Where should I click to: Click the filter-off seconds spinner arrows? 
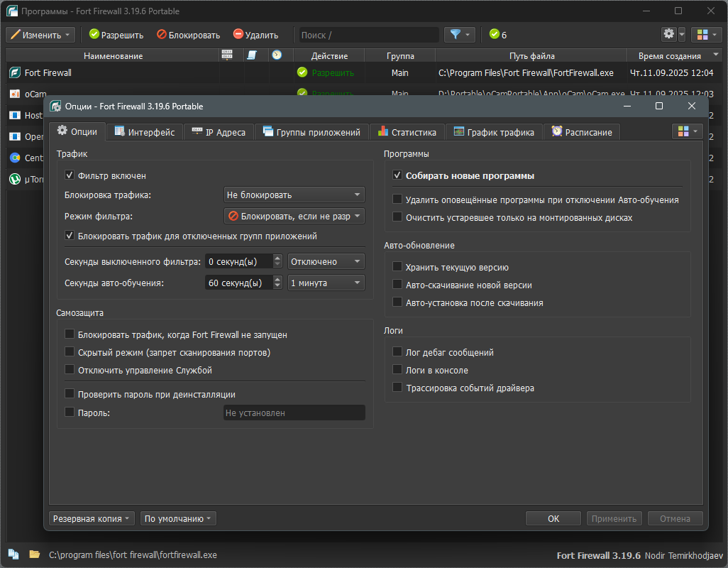click(x=277, y=261)
